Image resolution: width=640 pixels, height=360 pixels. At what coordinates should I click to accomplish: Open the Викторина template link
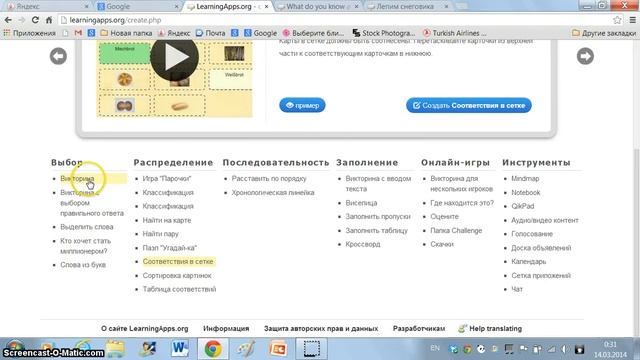(x=77, y=178)
